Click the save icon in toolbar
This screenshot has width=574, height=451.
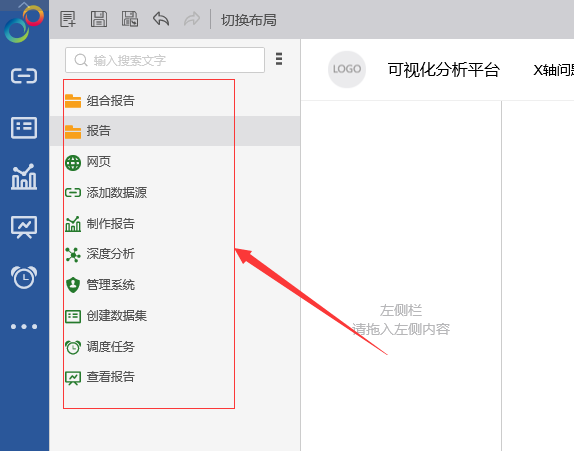(99, 19)
